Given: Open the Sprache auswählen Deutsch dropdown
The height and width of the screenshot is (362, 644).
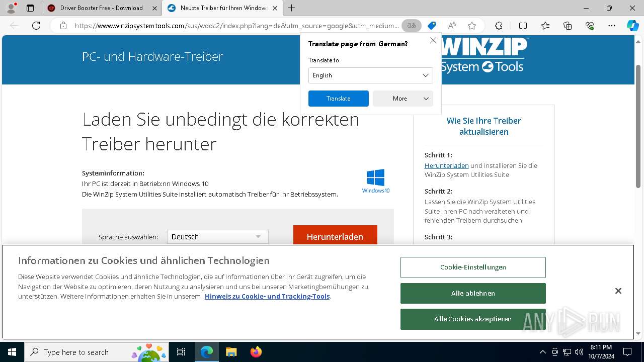Looking at the screenshot, I should pyautogui.click(x=217, y=237).
